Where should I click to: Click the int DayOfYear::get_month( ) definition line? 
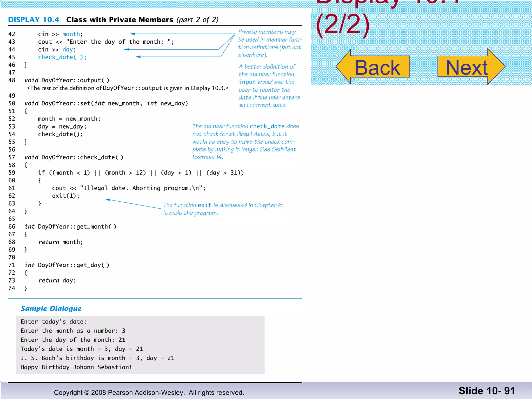click(x=70, y=227)
